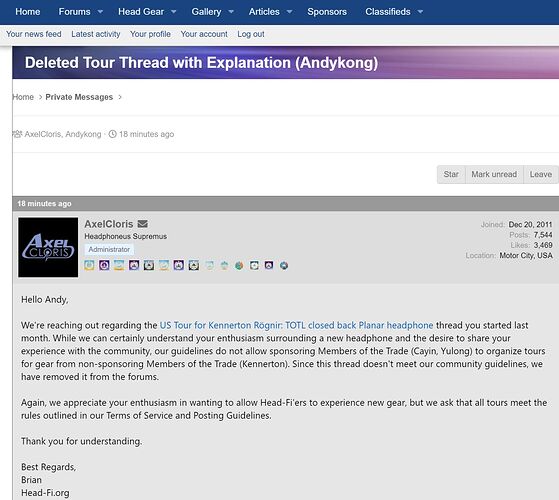
Task: Click the Mark unread button
Action: pyautogui.click(x=494, y=174)
